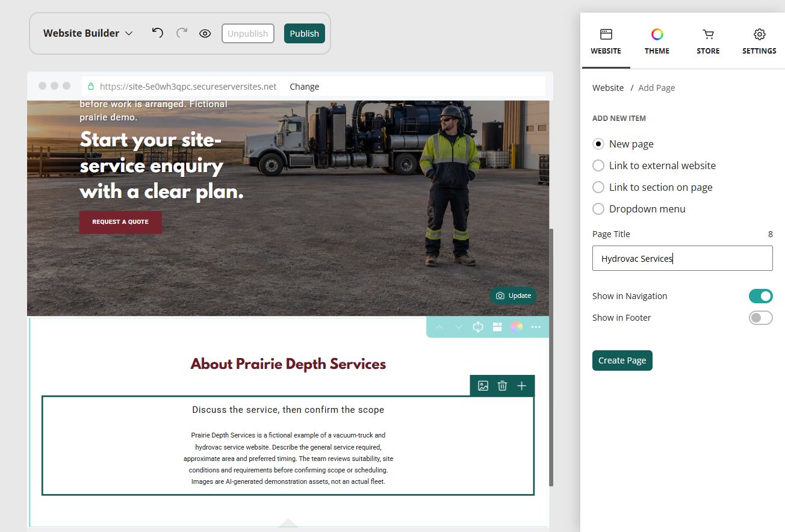This screenshot has height=532, width=785.
Task: Click the Unpublish button
Action: (x=248, y=34)
